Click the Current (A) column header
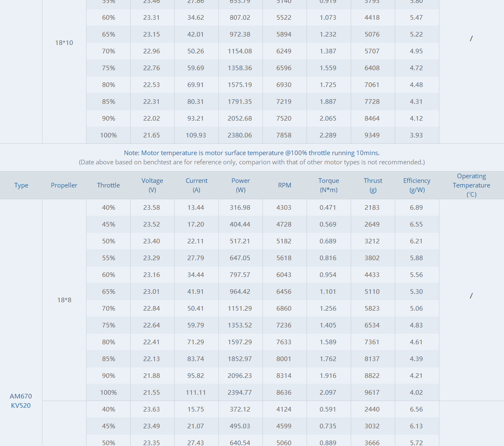504x446 pixels. click(197, 185)
